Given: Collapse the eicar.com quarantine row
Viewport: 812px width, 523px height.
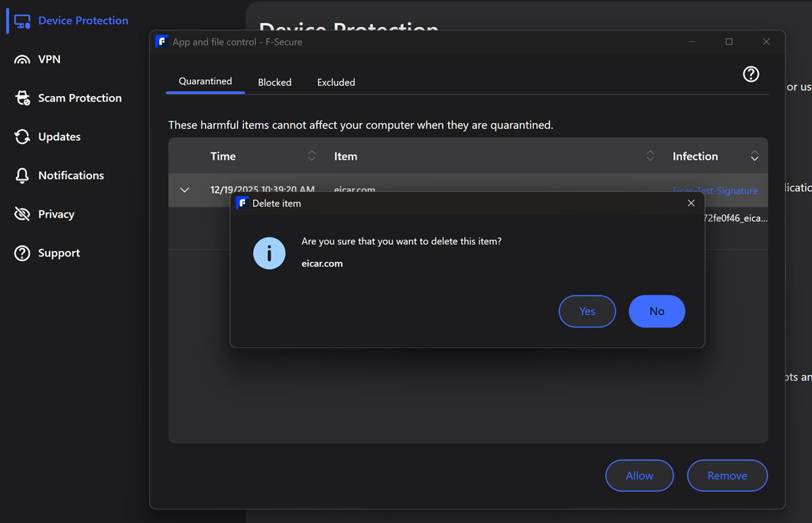Looking at the screenshot, I should 185,189.
